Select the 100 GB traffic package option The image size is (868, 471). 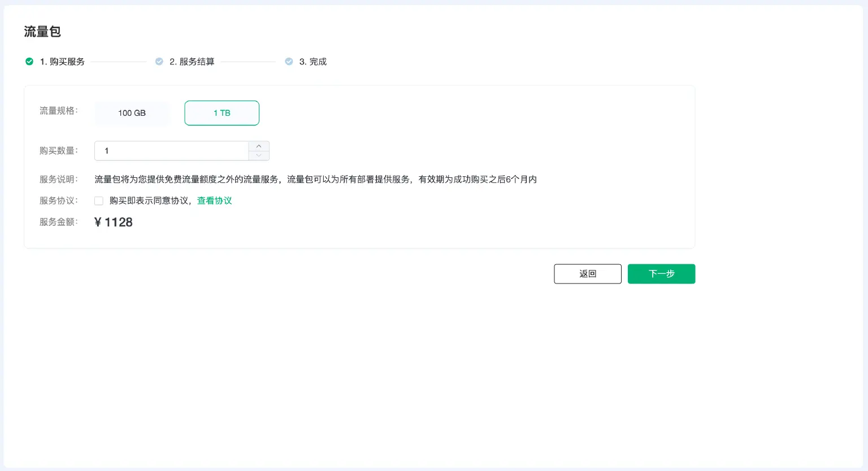[x=131, y=113]
